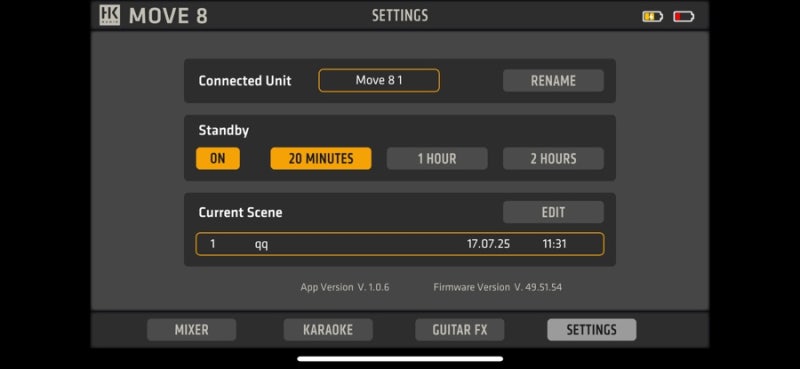Tap the iOS home indicator bar
800x369 pixels.
click(400, 359)
